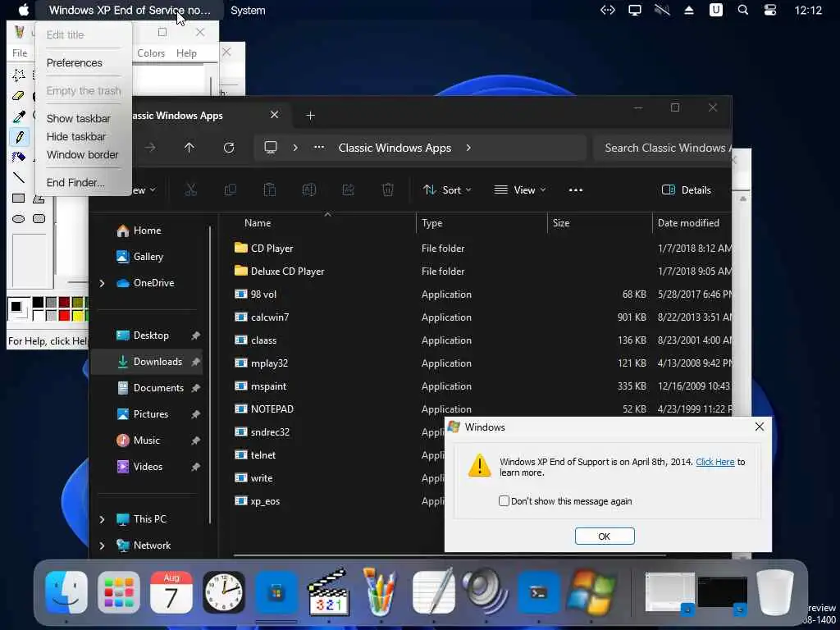
Task: Click the Delete trash icon in Explorer toolbar
Action: pyautogui.click(x=388, y=189)
